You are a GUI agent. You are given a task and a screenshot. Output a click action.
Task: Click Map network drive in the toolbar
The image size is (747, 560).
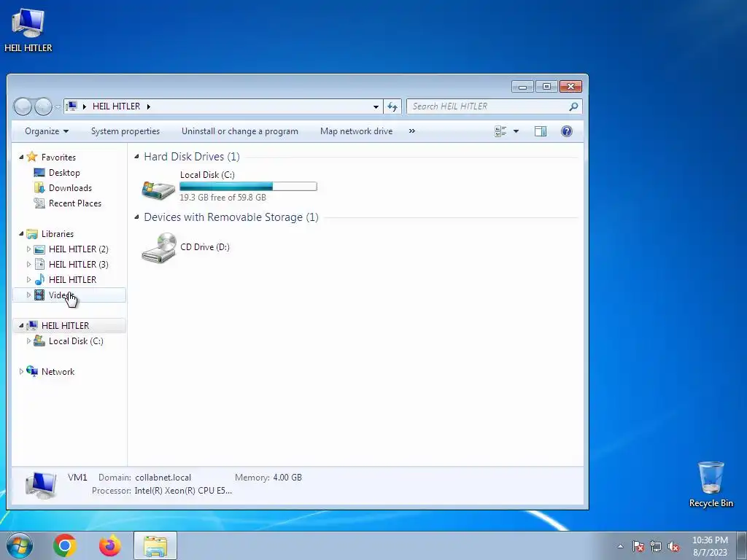(x=356, y=131)
